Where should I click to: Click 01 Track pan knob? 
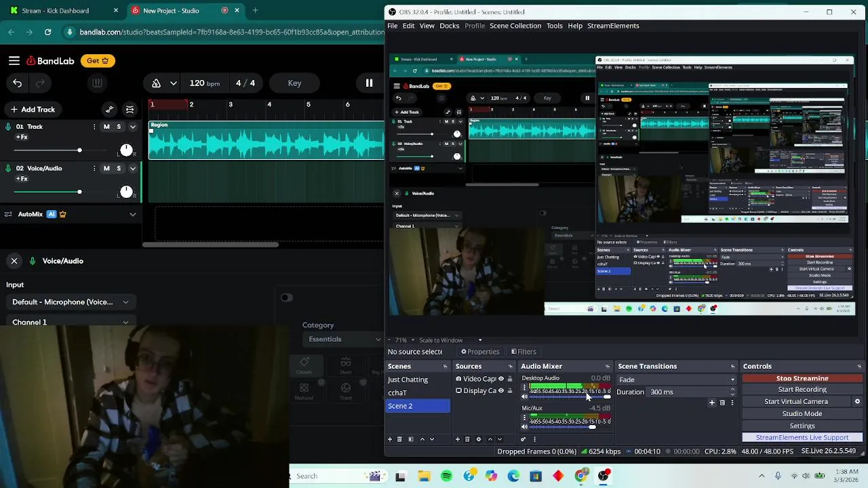coord(126,150)
